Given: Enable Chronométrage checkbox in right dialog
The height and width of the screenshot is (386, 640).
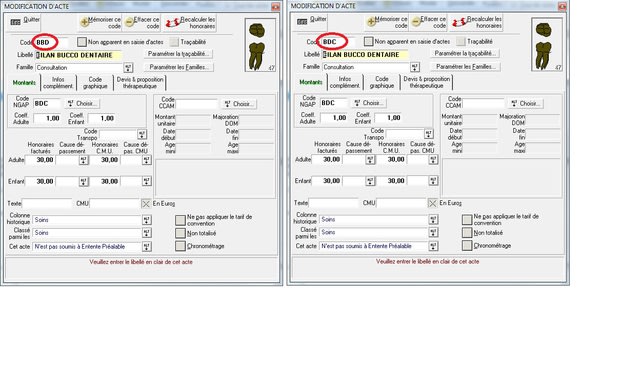Looking at the screenshot, I should tap(467, 246).
